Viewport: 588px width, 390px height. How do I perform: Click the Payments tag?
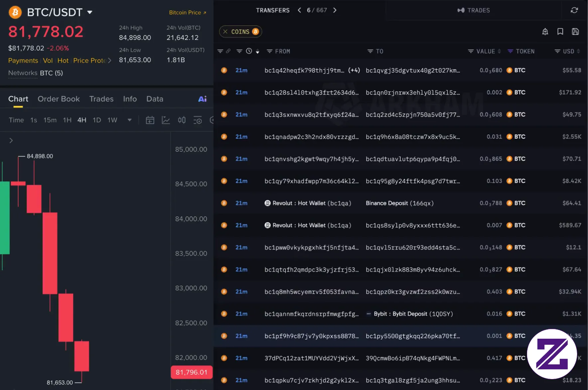23,61
